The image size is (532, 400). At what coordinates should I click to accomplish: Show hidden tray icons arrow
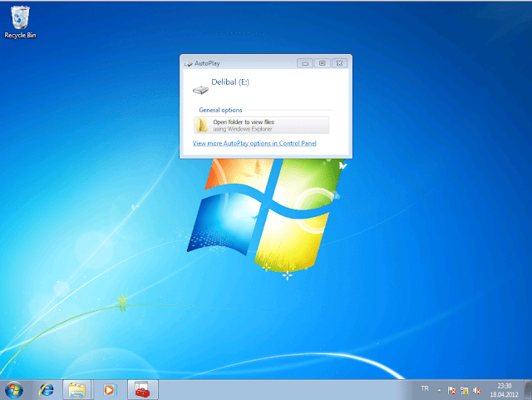(438, 389)
